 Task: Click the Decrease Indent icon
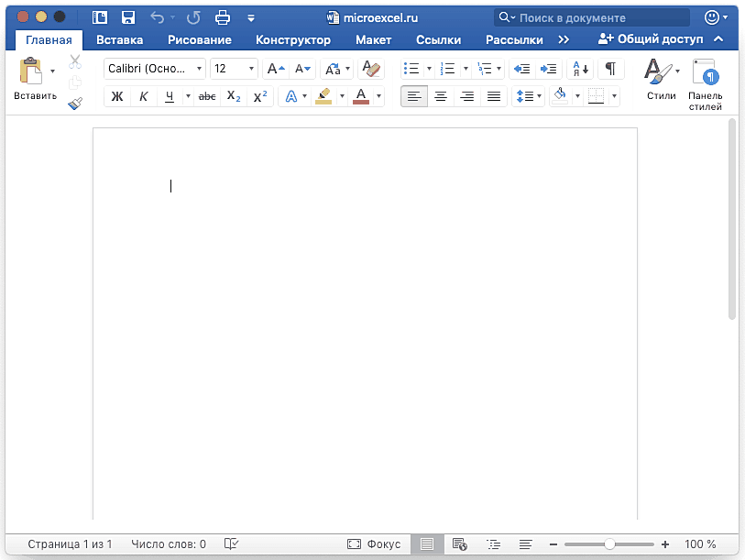click(521, 69)
